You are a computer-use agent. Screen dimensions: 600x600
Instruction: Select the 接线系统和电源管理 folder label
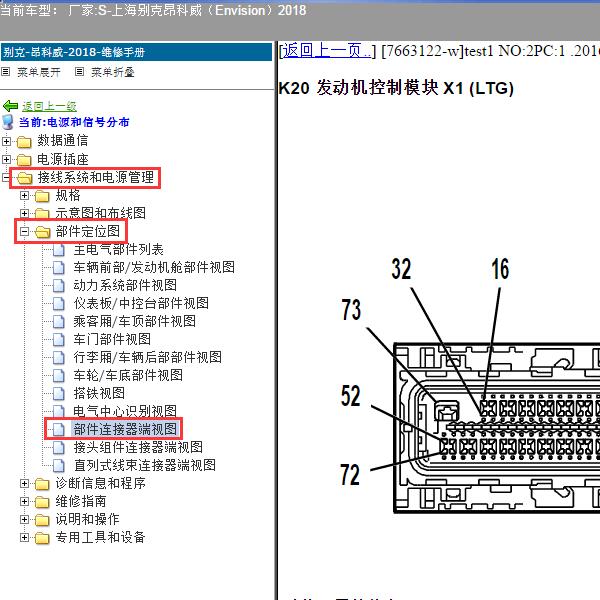[x=96, y=178]
